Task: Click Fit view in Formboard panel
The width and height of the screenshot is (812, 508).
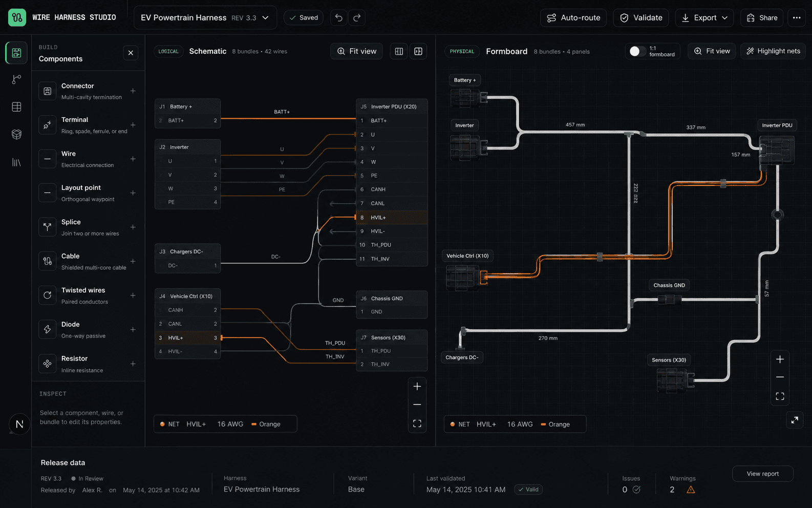Action: click(712, 51)
